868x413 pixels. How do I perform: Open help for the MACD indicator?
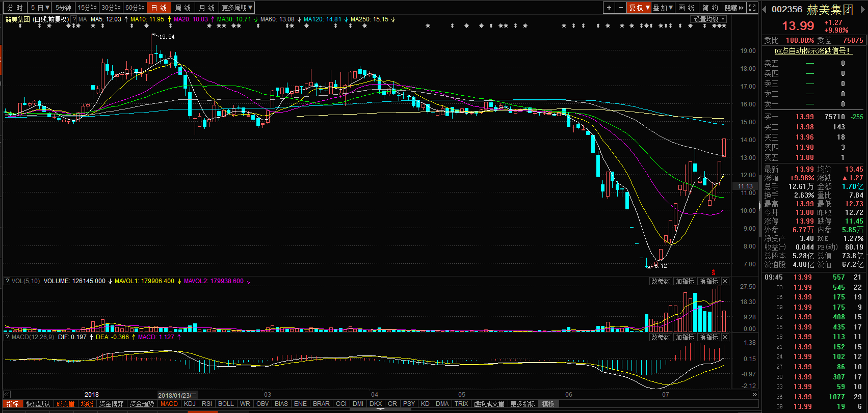[x=7, y=337]
